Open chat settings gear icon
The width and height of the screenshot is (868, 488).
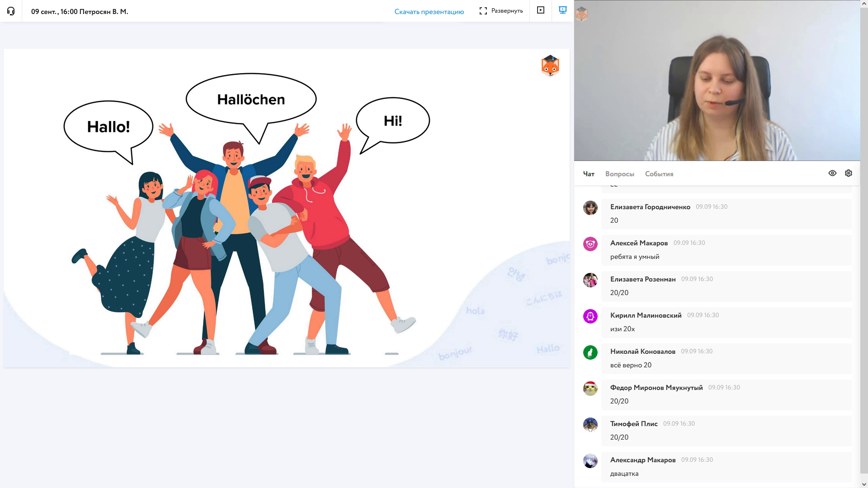tap(849, 174)
